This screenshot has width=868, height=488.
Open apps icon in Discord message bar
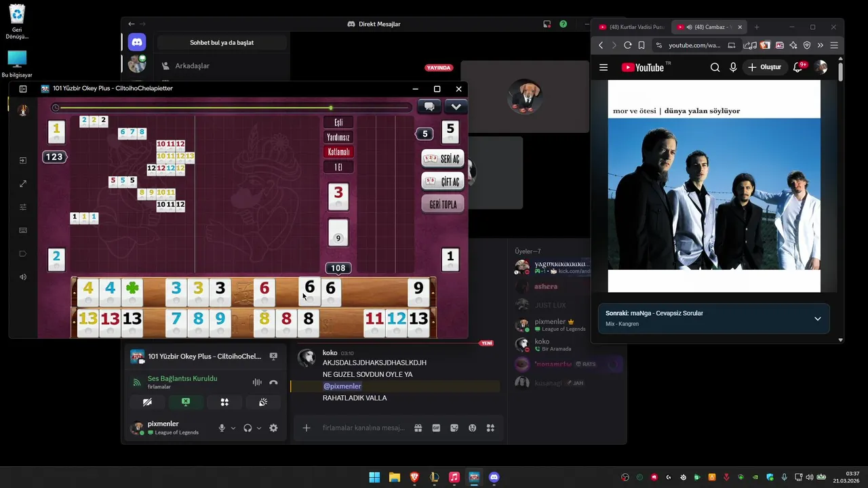pyautogui.click(x=490, y=428)
